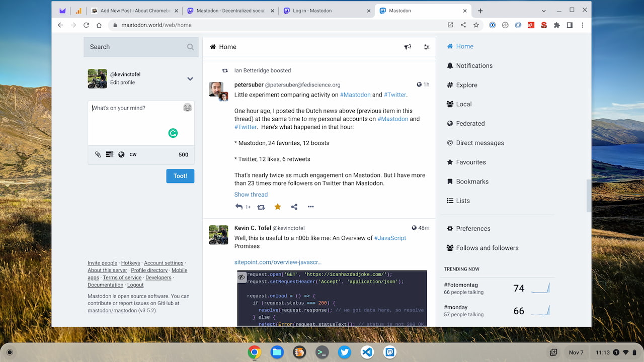The image size is (644, 362).
Task: Open the ChromeOS launcher button
Action: pyautogui.click(x=10, y=352)
